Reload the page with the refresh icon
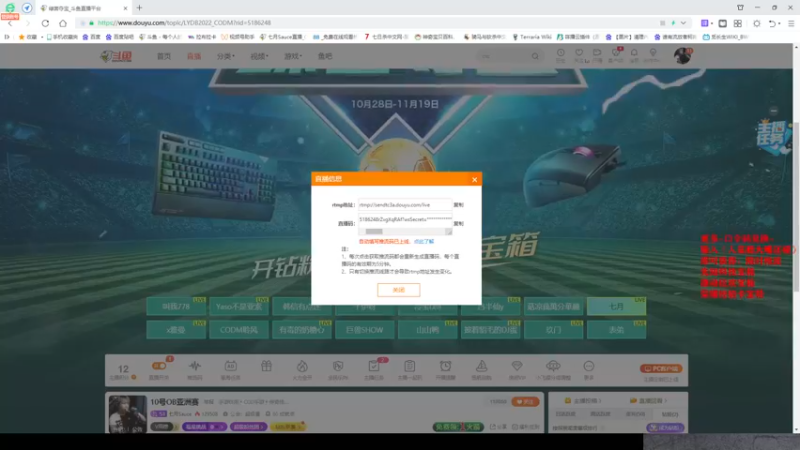800x450 pixels. pyautogui.click(x=45, y=23)
